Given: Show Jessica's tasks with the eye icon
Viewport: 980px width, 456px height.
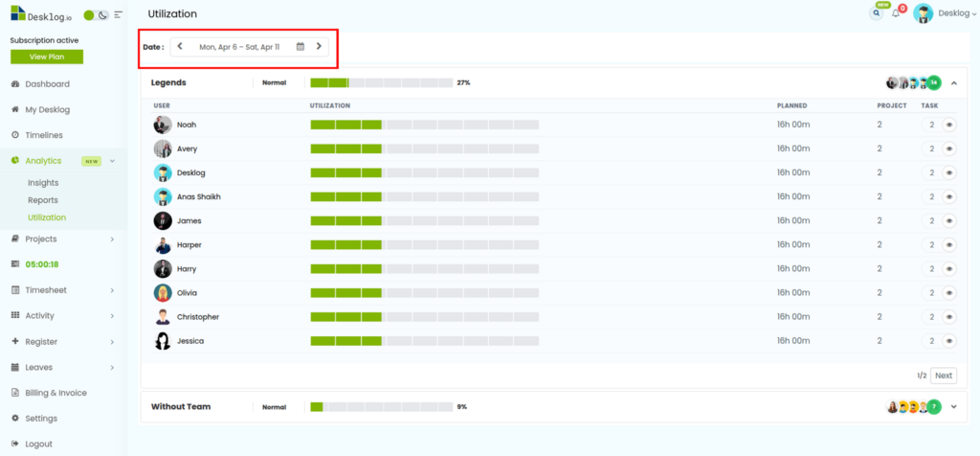Looking at the screenshot, I should coord(949,341).
